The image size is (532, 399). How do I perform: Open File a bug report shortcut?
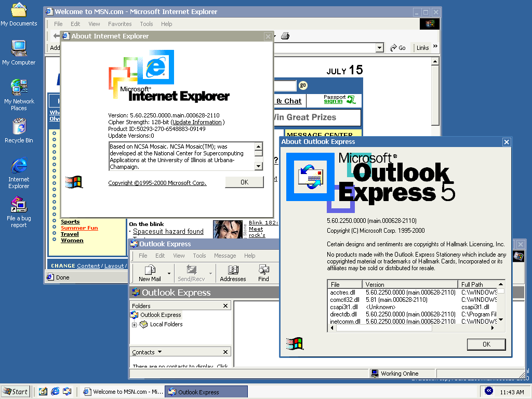coord(19,212)
